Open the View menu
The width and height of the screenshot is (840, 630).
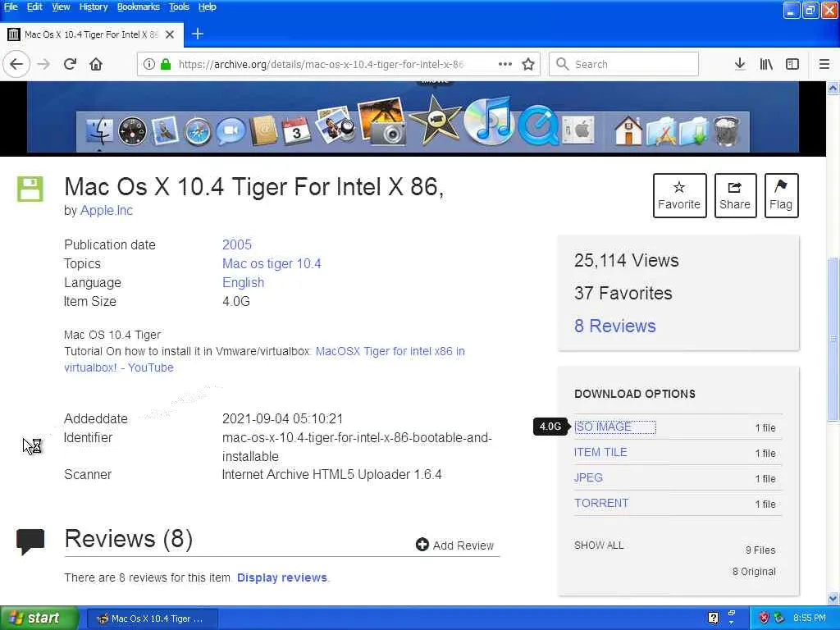point(61,7)
